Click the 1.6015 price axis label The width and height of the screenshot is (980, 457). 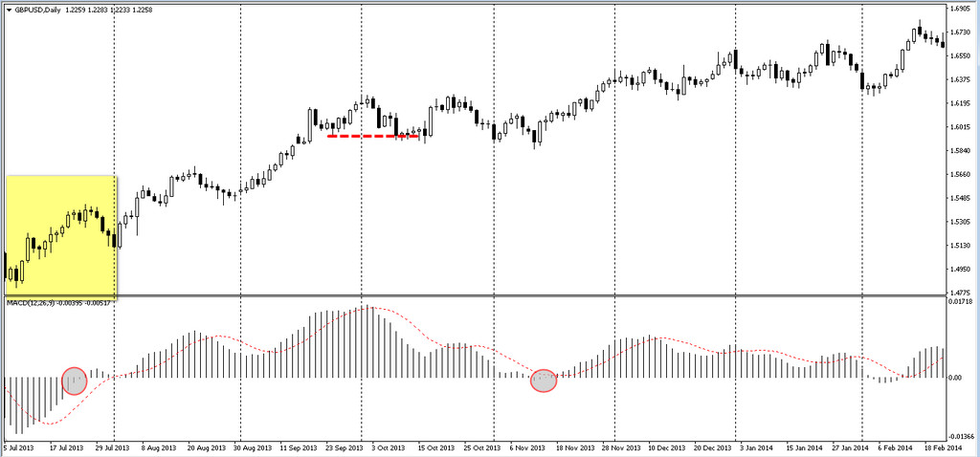click(x=961, y=127)
